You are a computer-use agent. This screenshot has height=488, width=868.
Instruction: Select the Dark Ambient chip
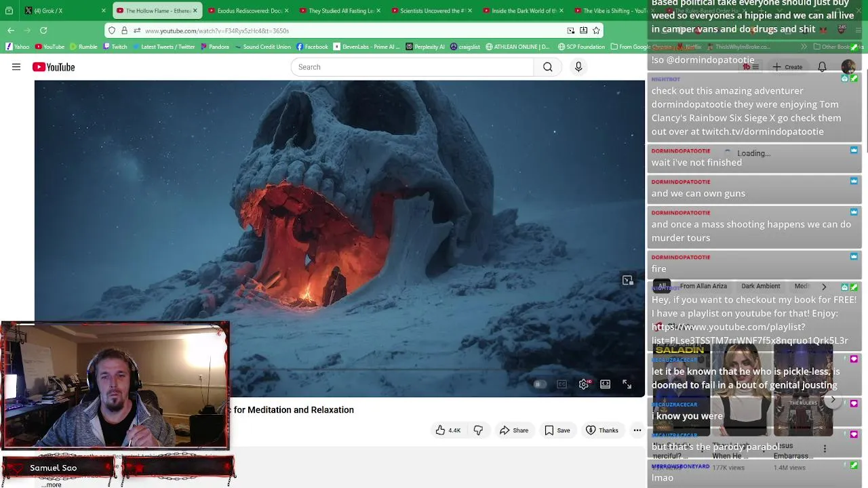(x=760, y=286)
